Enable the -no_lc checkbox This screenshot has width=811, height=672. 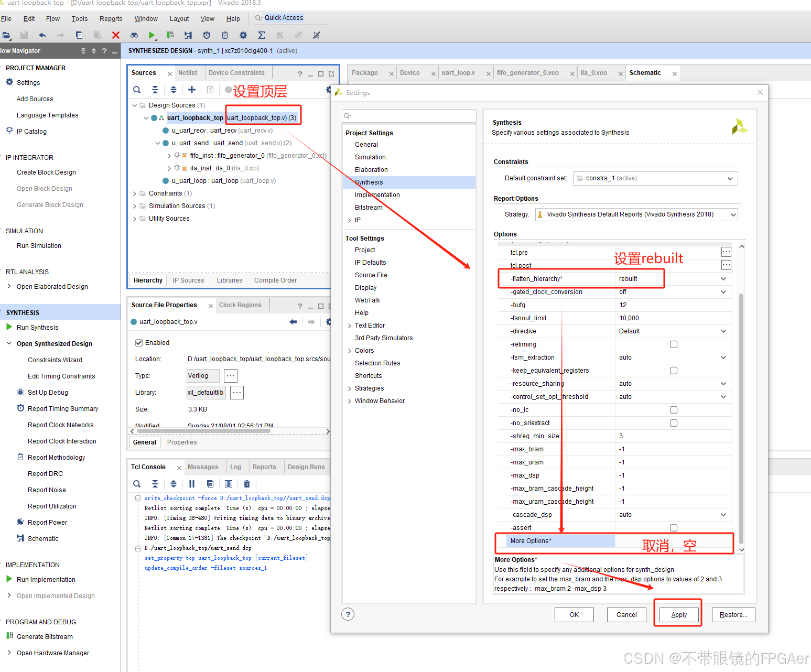[674, 410]
